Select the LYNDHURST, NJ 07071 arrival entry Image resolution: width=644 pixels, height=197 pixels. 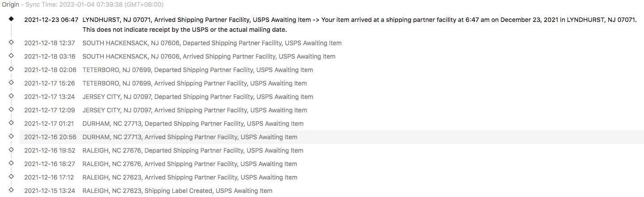331,25
